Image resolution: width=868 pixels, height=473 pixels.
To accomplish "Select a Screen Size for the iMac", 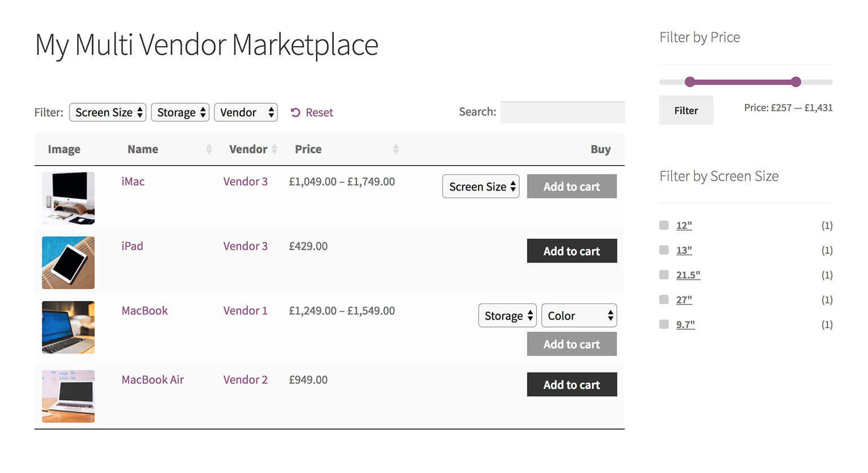I will pyautogui.click(x=480, y=186).
